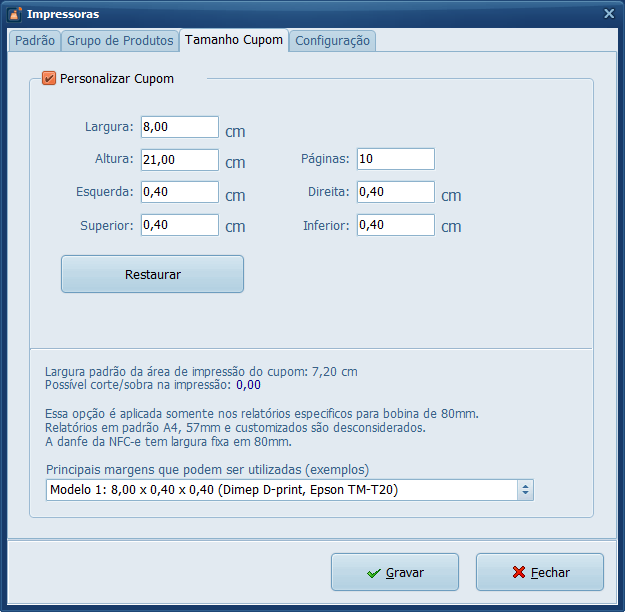Go to the Configuração tab
This screenshot has width=625, height=612.
pyautogui.click(x=333, y=41)
